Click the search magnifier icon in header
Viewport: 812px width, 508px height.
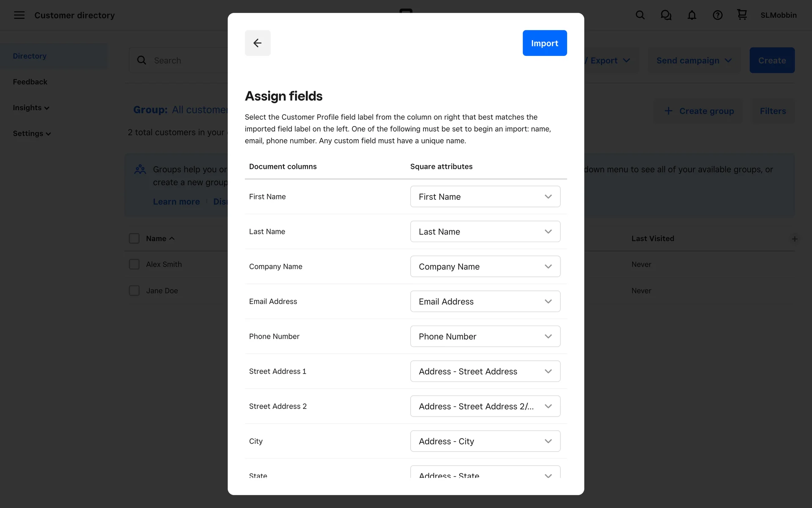click(640, 15)
